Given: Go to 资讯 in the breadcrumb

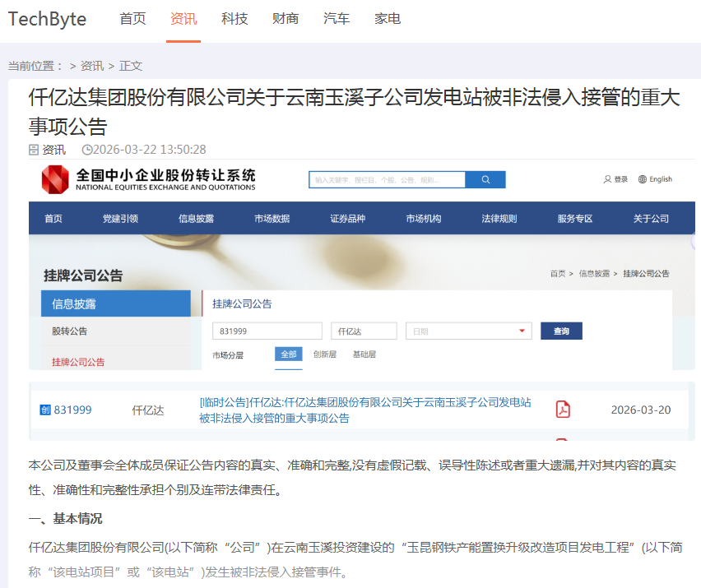Looking at the screenshot, I should pyautogui.click(x=92, y=66).
